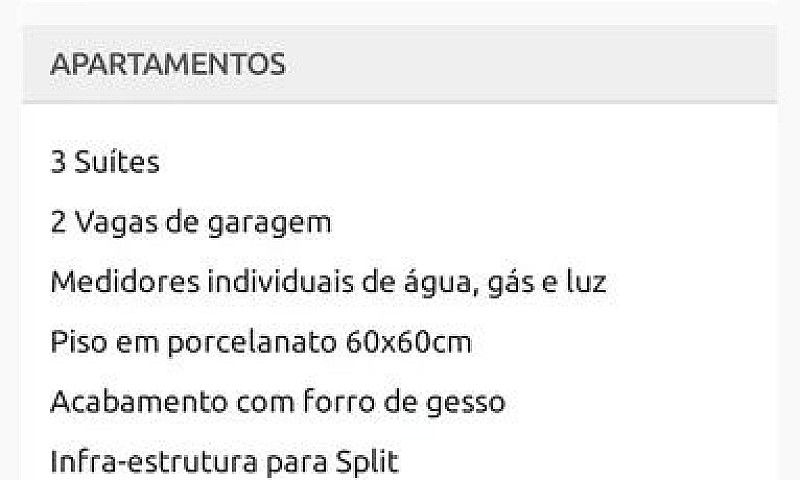Click the word "Acabamento"
This screenshot has height=480, width=800.
click(139, 401)
